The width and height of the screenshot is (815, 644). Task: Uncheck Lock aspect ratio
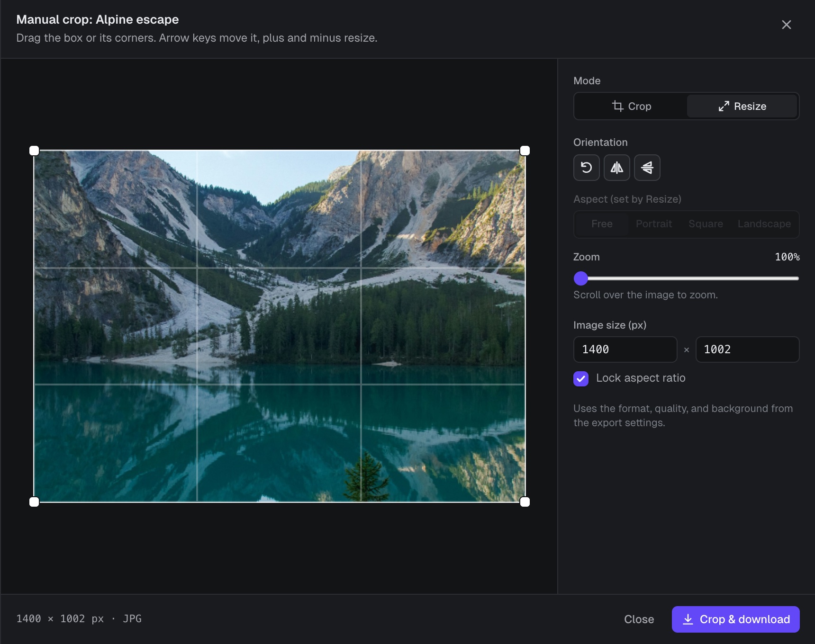[x=581, y=378]
